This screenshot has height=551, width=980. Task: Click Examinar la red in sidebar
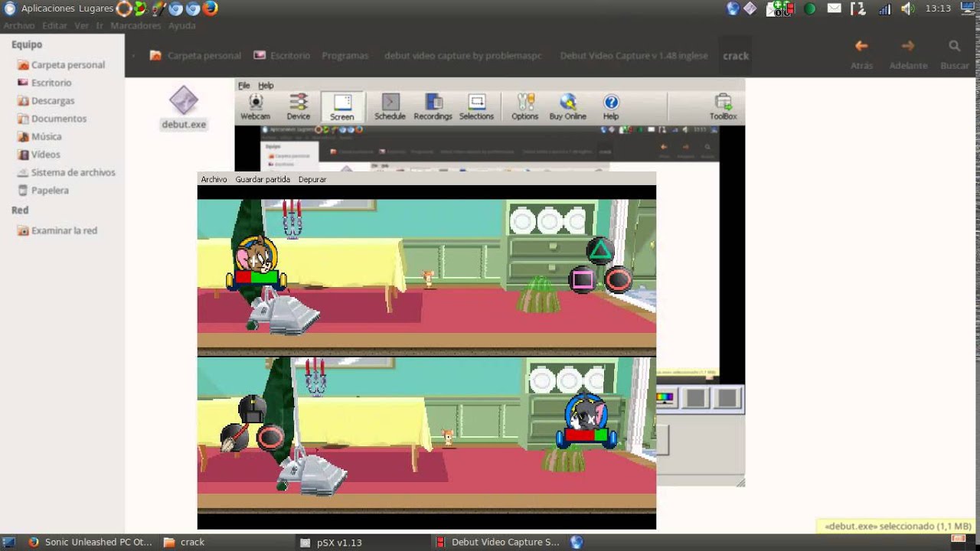click(x=57, y=230)
